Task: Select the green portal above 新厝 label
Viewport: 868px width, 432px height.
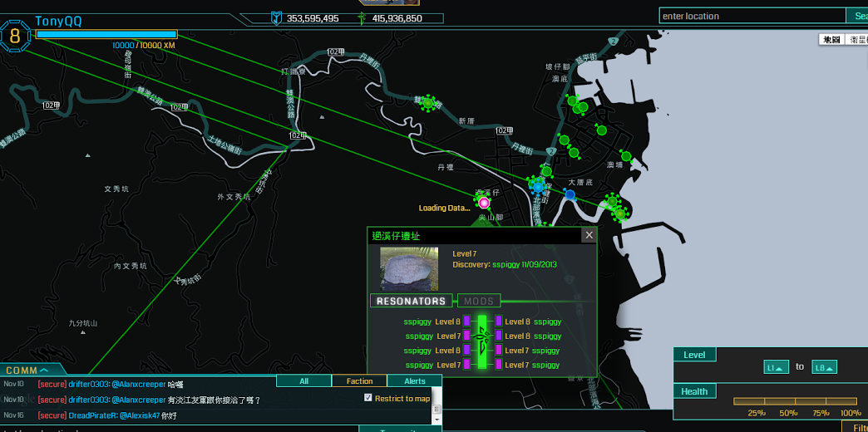Action: pos(427,103)
